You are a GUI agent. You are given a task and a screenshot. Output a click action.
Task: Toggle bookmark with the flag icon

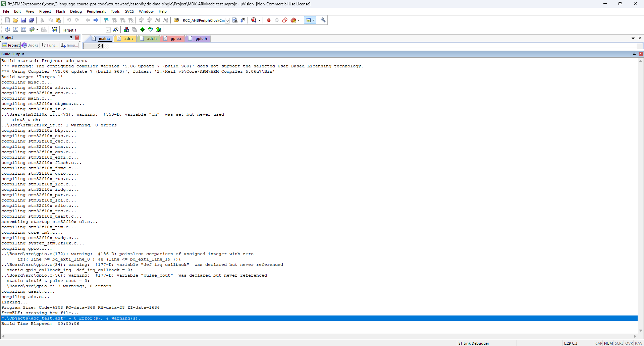tap(106, 20)
